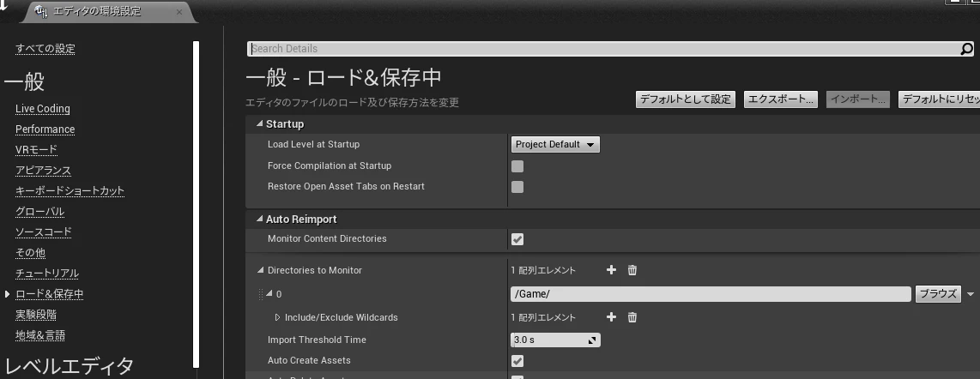Click デフォルトとして設定 button

[x=685, y=99]
